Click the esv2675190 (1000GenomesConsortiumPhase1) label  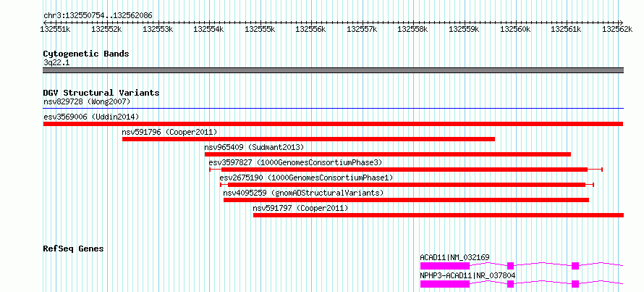[x=306, y=178]
